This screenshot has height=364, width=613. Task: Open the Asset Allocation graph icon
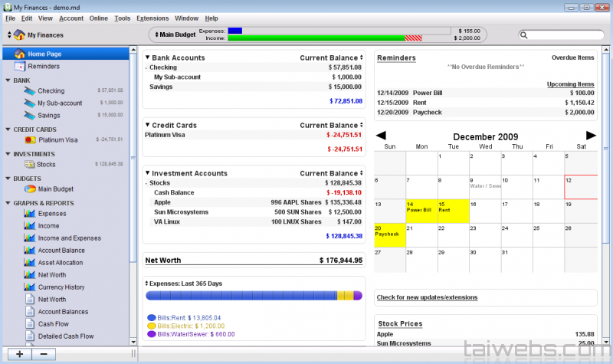[30, 263]
